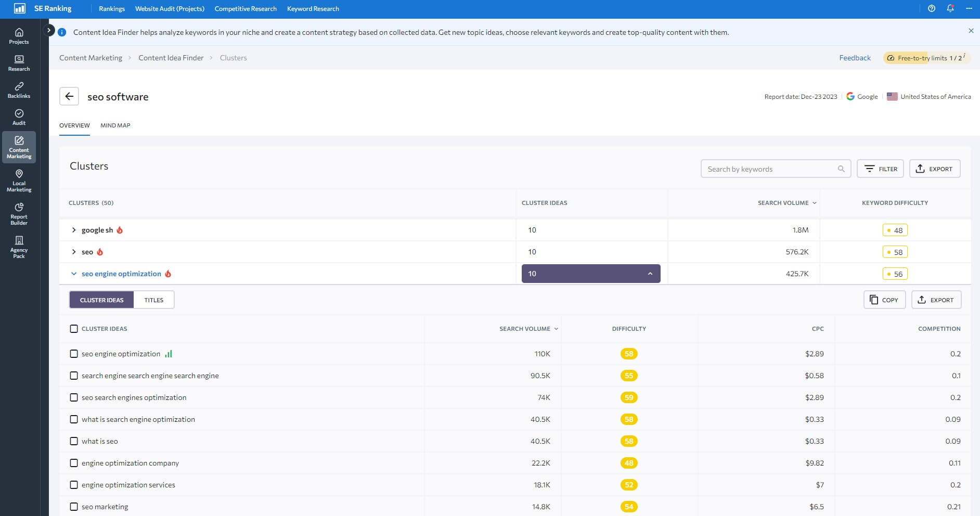Collapse the seo engine optimization cluster
The image size is (980, 516).
pyautogui.click(x=74, y=274)
